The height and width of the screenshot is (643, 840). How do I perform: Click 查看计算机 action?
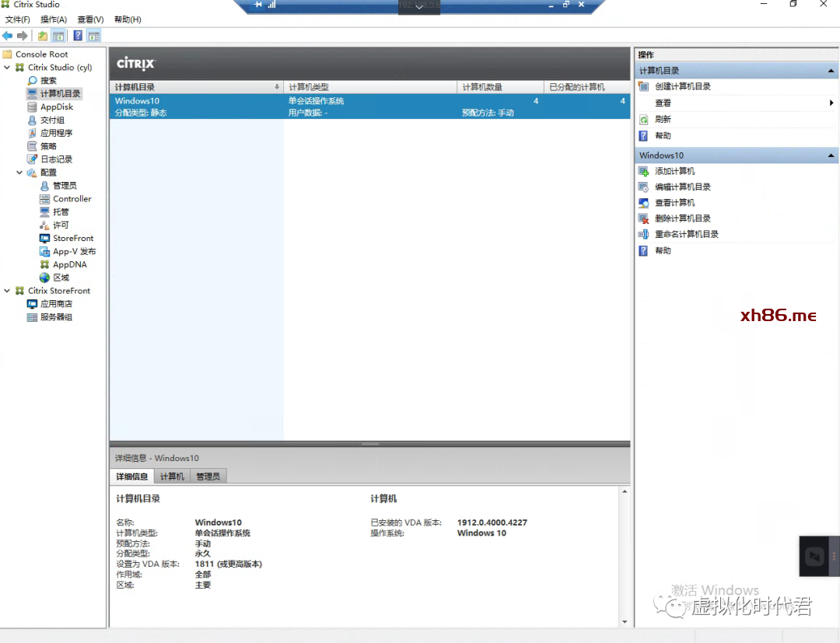tap(674, 202)
